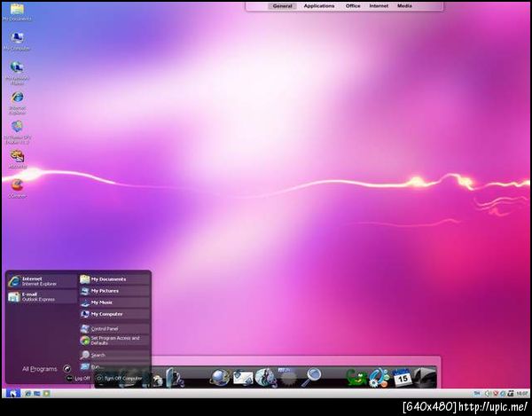
Task: Open My Documents in the Start menu
Action: [x=114, y=279]
